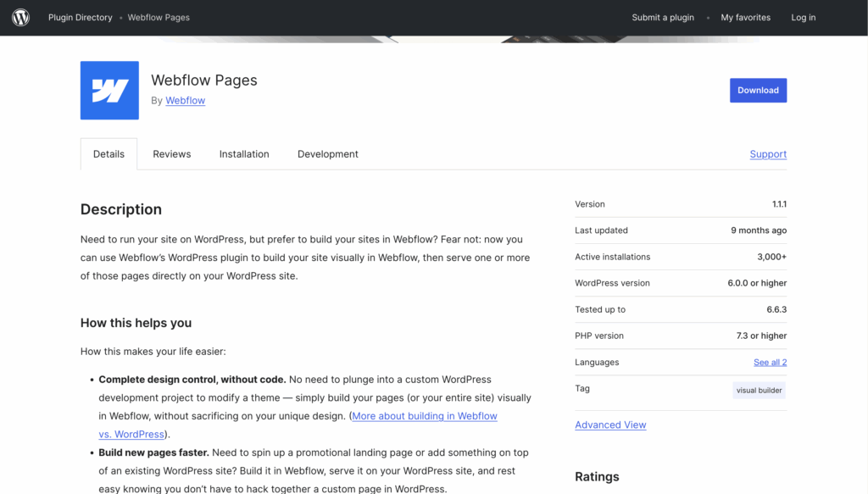
Task: Click the 3,000+ active installations value
Action: click(x=771, y=257)
